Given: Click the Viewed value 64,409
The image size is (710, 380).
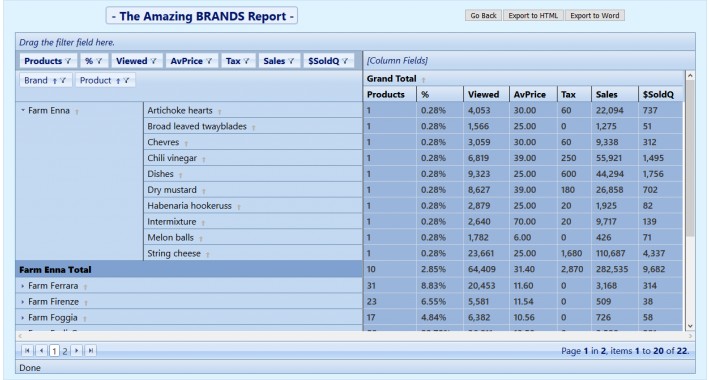Looking at the screenshot, I should [x=482, y=269].
